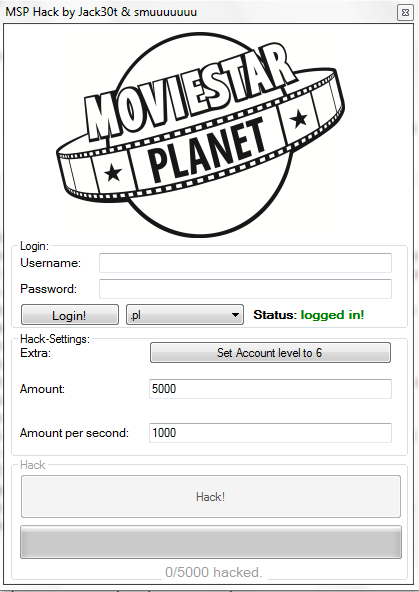The image size is (419, 592).
Task: Click Set Account level to 6 button
Action: (x=270, y=353)
